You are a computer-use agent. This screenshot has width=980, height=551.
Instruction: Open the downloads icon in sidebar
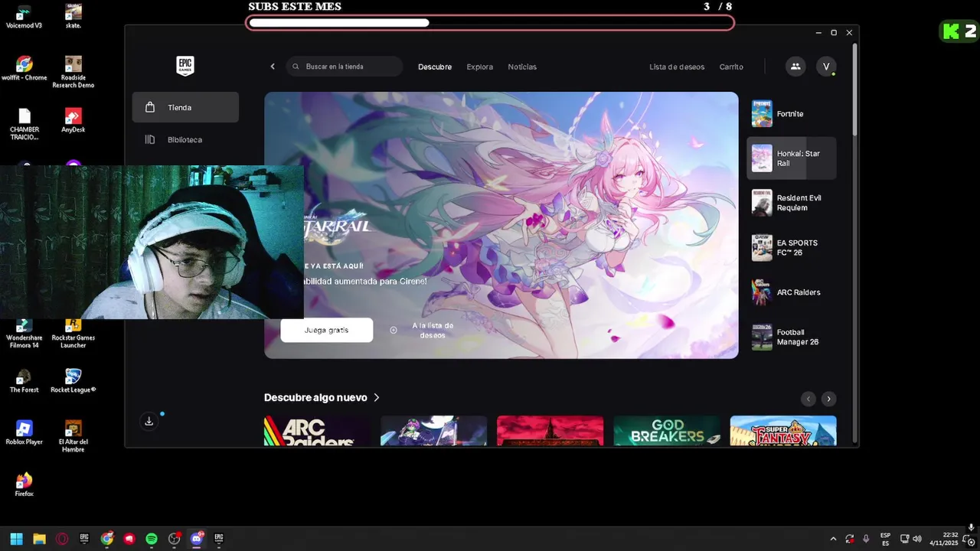pos(149,421)
